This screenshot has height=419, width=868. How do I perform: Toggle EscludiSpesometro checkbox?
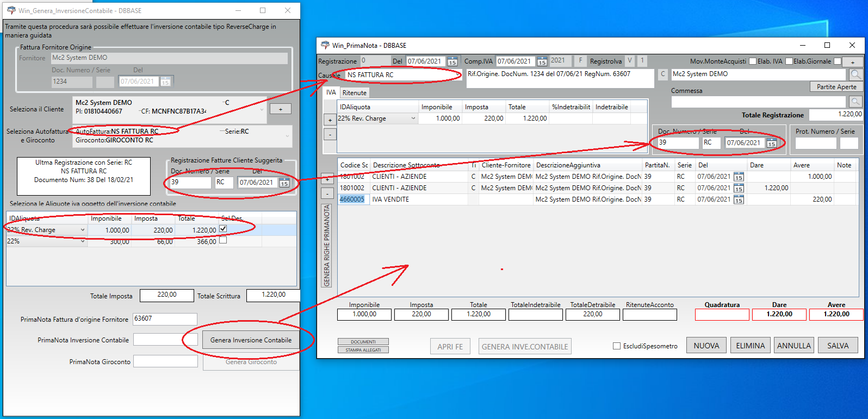tap(617, 346)
